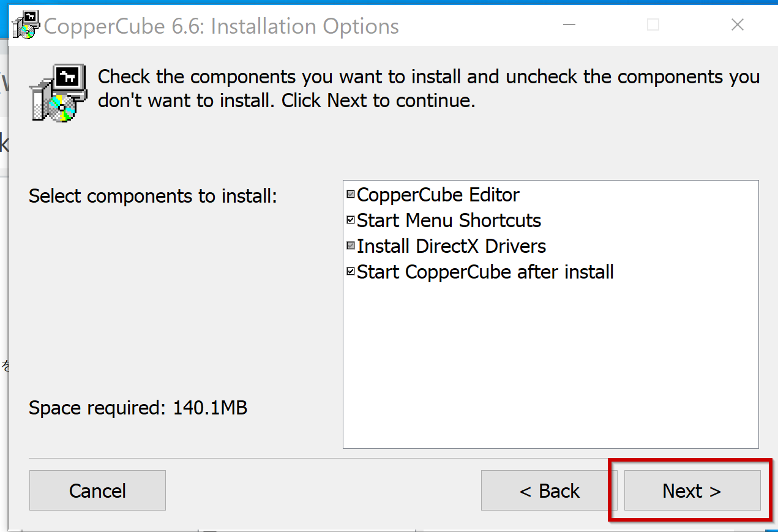Select the CopperCube Editor list label
The width and height of the screenshot is (778, 532).
tap(438, 195)
